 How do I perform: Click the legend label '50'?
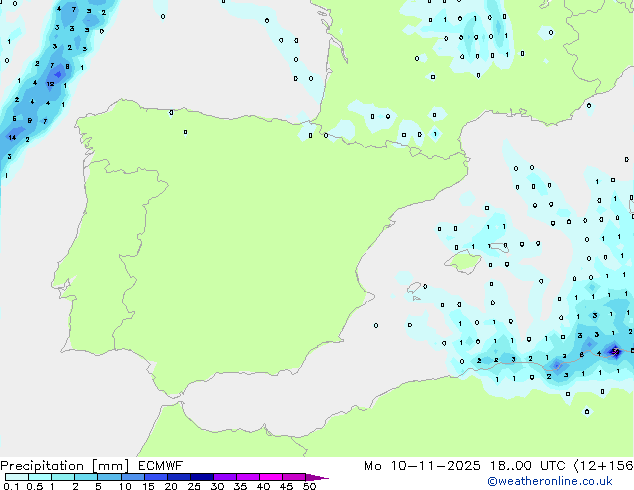[x=310, y=486]
